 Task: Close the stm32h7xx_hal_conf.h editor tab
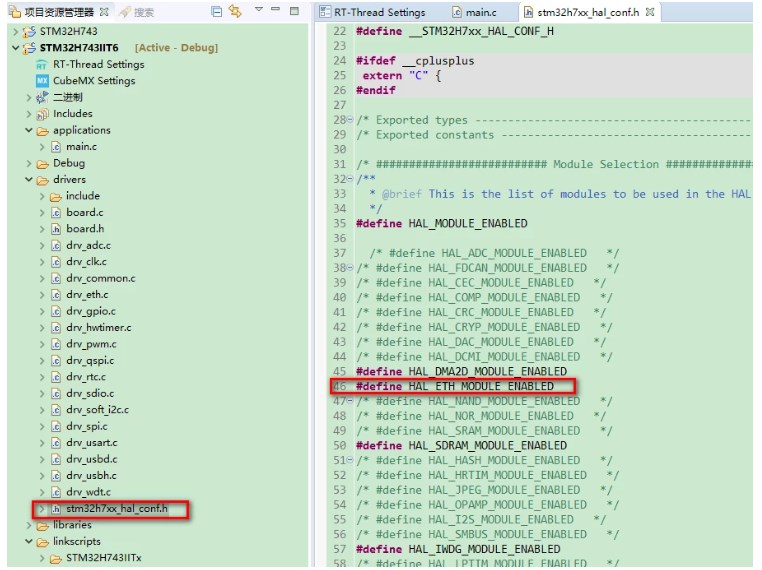click(650, 12)
